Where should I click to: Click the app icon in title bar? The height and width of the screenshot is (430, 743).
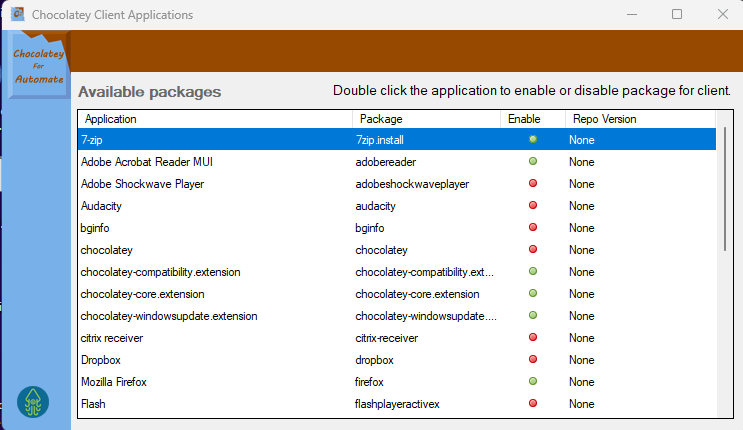(17, 15)
